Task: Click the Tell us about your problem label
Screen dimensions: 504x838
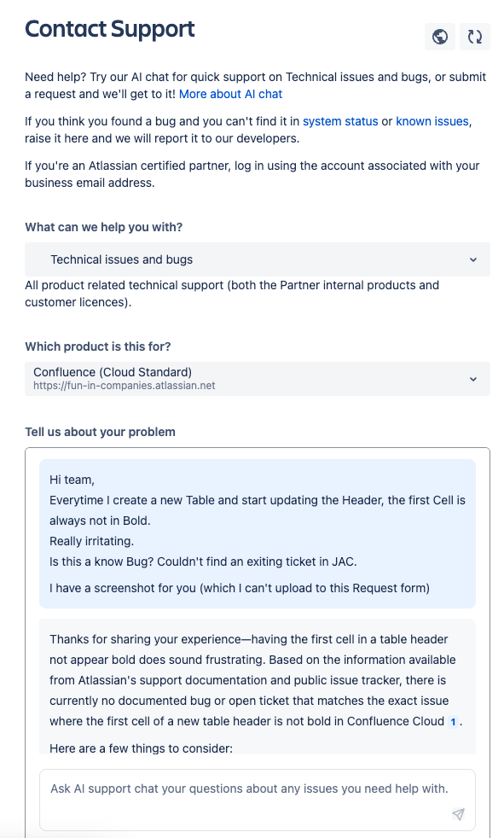Action: pos(100,432)
